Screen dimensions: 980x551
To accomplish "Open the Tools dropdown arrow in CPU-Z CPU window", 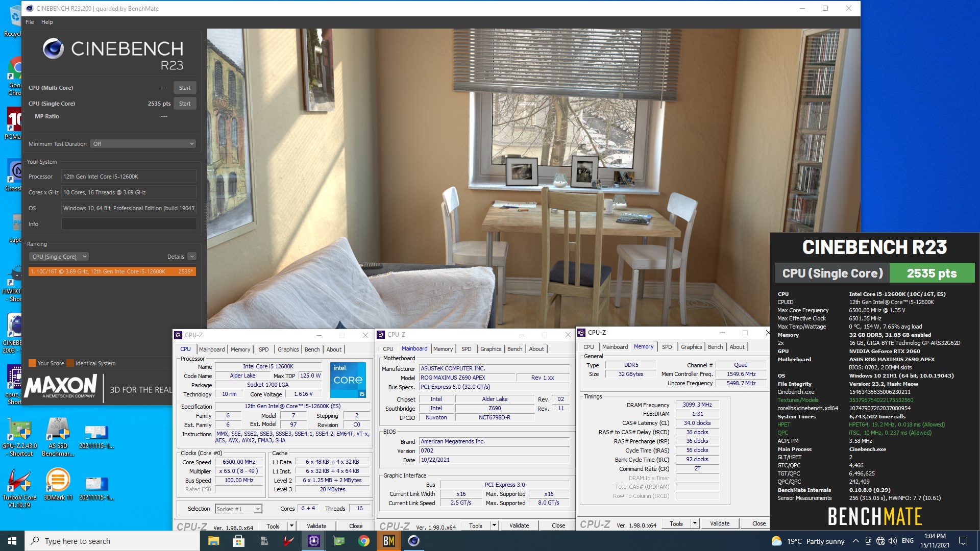I will point(291,526).
